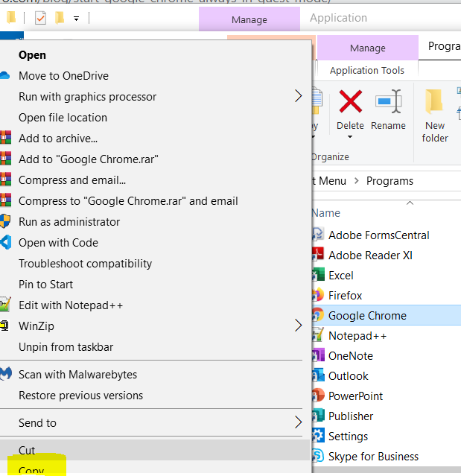Click Programs in the breadcrumb path
Image resolution: width=461 pixels, height=476 pixels.
[390, 180]
